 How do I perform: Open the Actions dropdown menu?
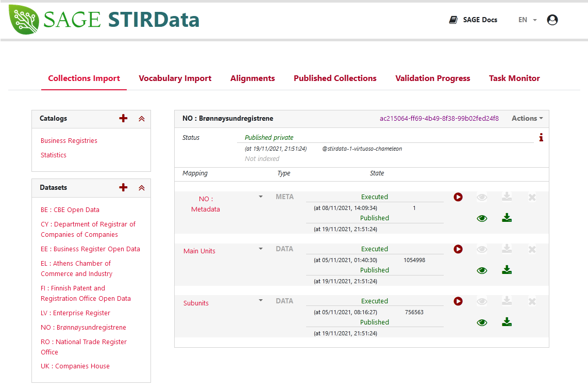[x=527, y=118]
